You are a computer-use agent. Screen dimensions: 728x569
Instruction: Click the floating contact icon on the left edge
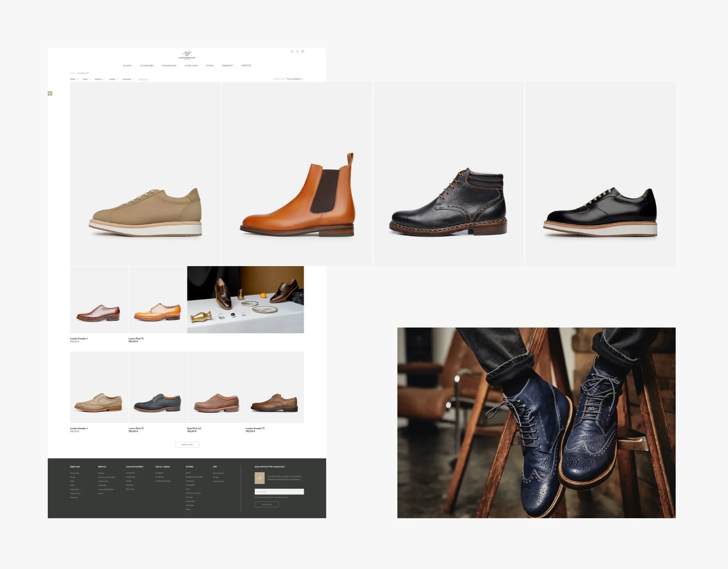pos(50,93)
